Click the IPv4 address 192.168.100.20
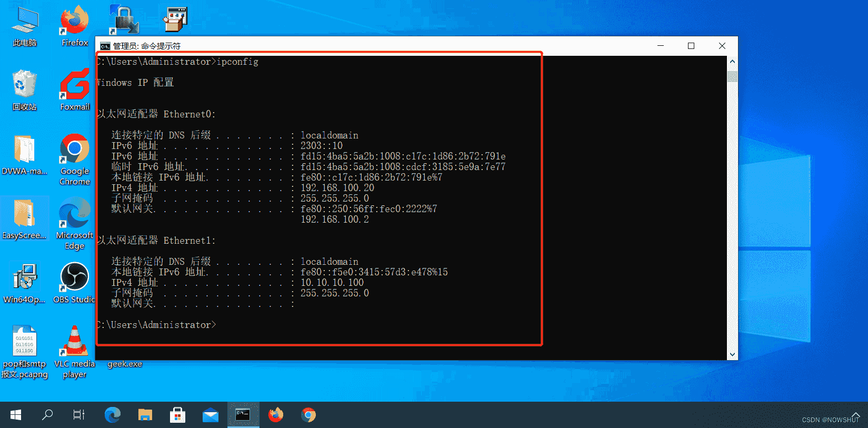 pos(337,188)
